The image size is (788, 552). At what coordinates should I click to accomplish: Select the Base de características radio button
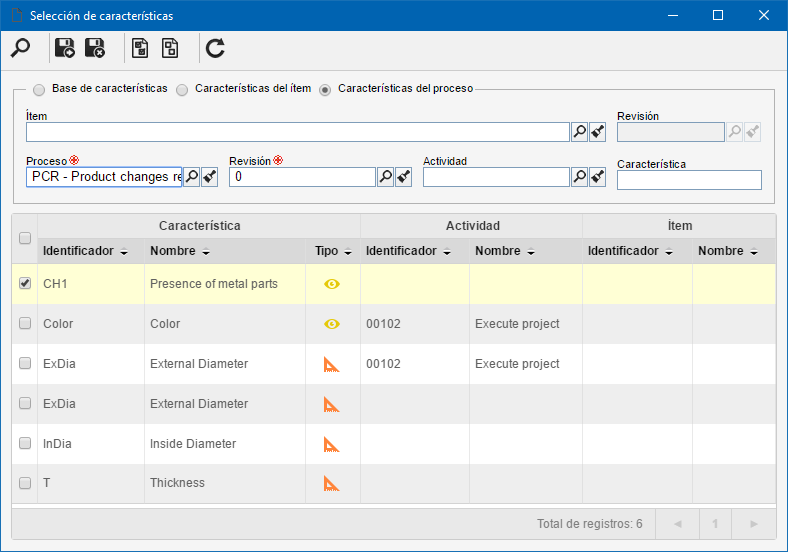tap(39, 89)
